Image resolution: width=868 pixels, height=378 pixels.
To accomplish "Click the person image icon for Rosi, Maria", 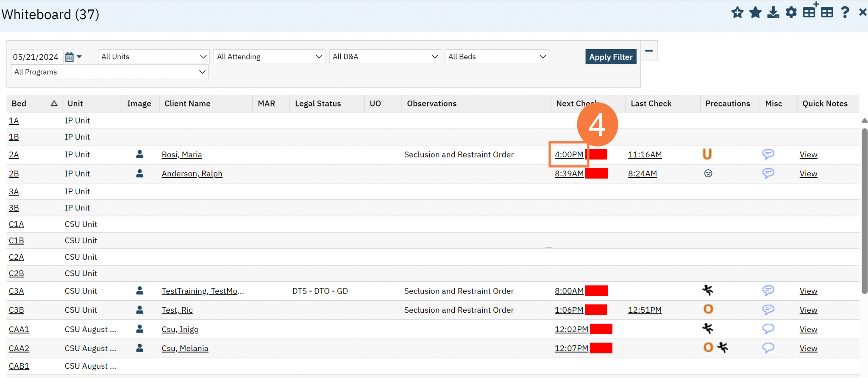I will [139, 154].
